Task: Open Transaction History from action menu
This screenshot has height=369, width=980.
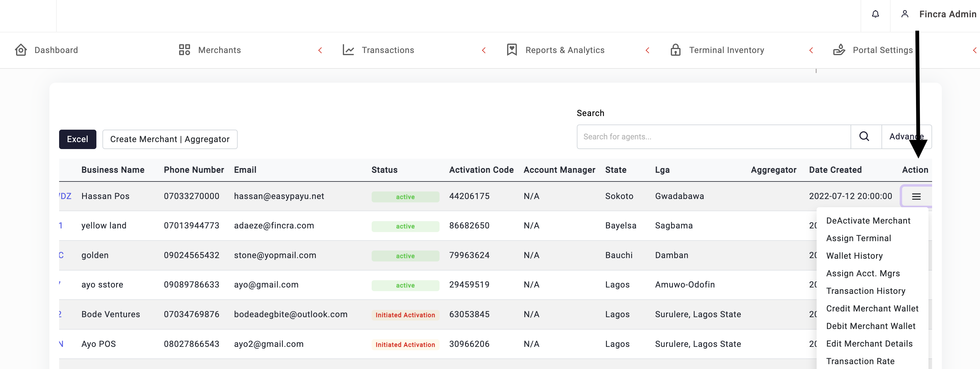Action: [x=865, y=291]
